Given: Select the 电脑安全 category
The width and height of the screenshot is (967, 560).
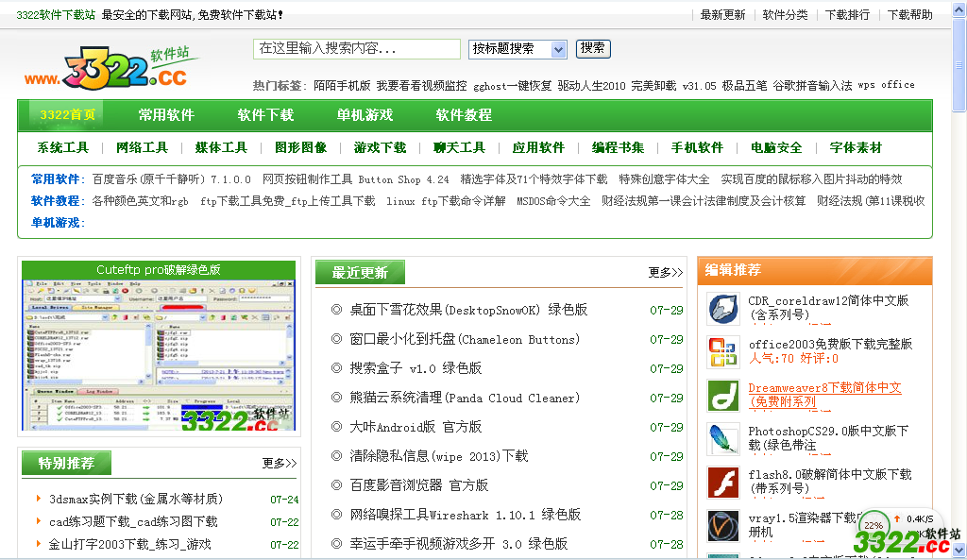Looking at the screenshot, I should [776, 148].
